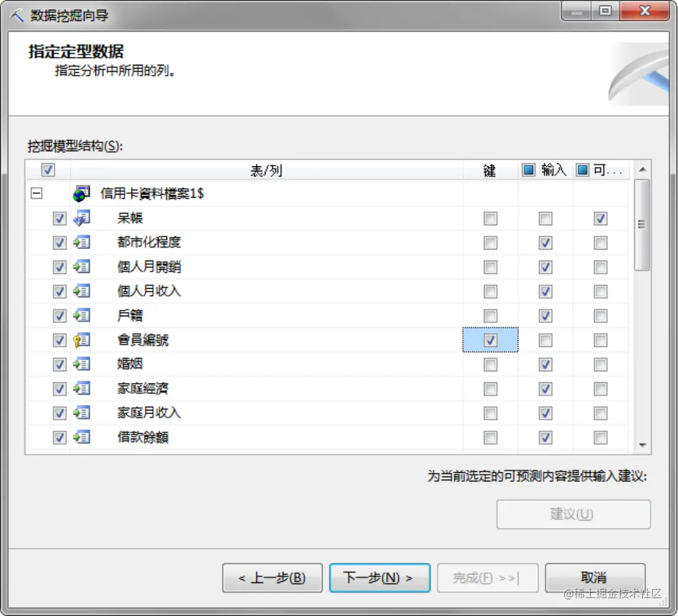Viewport: 678px width, 616px height.
Task: Close the 数据挖掘向导 window
Action: [x=645, y=11]
